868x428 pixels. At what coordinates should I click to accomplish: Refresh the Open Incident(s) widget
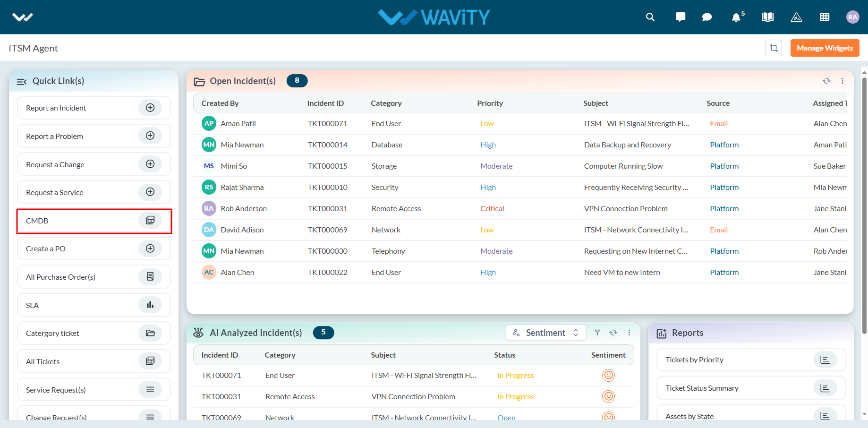(826, 81)
